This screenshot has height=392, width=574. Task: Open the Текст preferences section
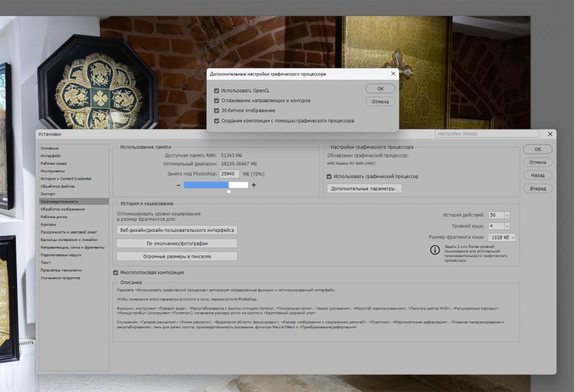74,263
